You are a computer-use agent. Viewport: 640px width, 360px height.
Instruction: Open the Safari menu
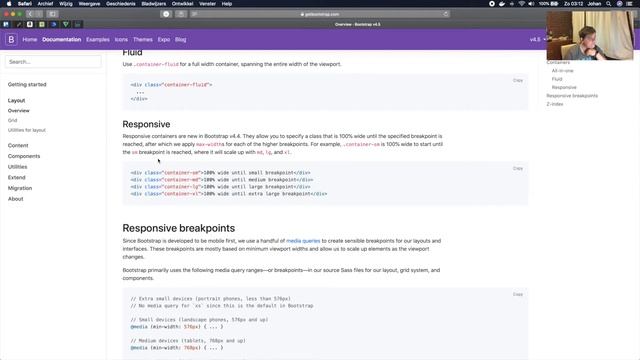24,4
